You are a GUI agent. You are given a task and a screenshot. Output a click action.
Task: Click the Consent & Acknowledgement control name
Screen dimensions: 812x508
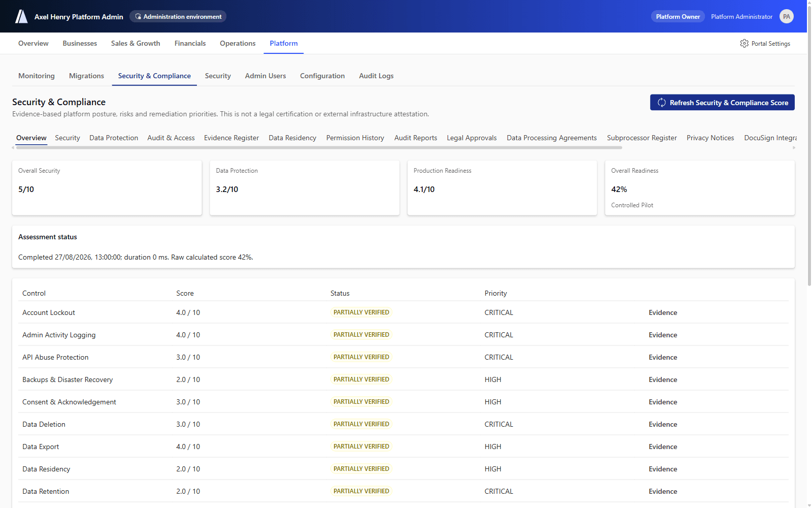point(69,402)
